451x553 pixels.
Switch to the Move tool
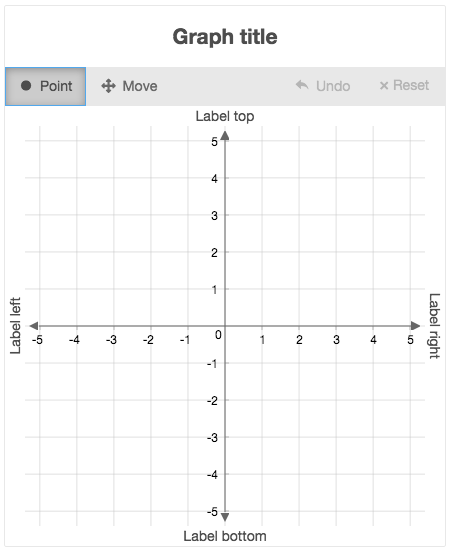point(129,86)
